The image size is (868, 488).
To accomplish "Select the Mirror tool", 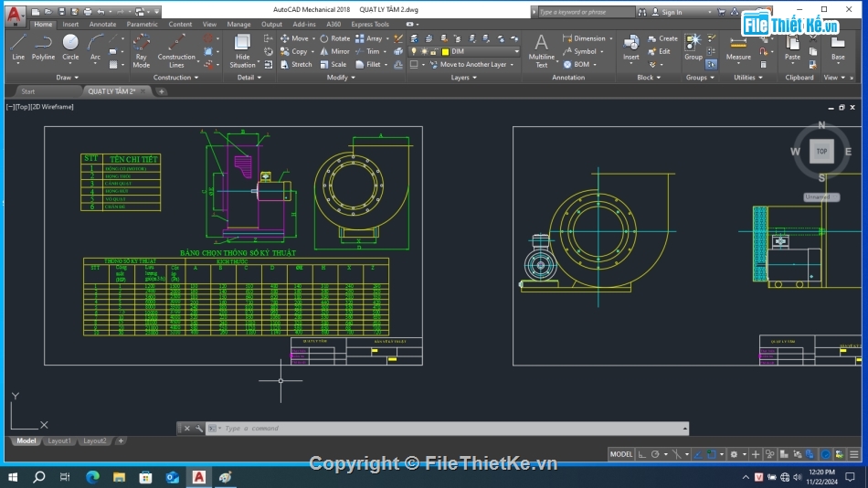I will tap(335, 51).
